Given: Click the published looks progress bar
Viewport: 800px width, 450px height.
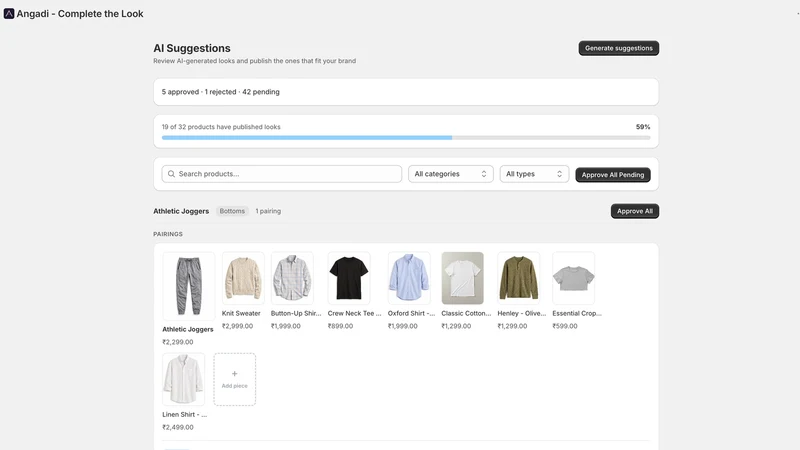Looking at the screenshot, I should (406, 138).
